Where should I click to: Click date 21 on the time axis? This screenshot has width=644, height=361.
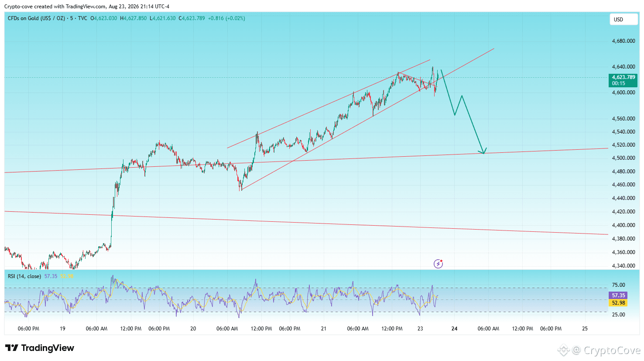pyautogui.click(x=323, y=329)
